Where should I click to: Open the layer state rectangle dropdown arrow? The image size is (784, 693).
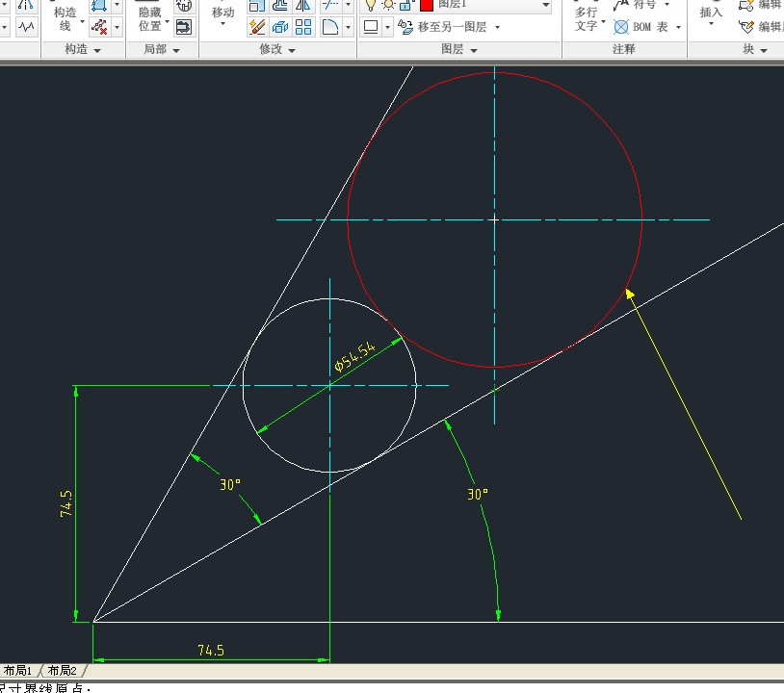coord(387,27)
